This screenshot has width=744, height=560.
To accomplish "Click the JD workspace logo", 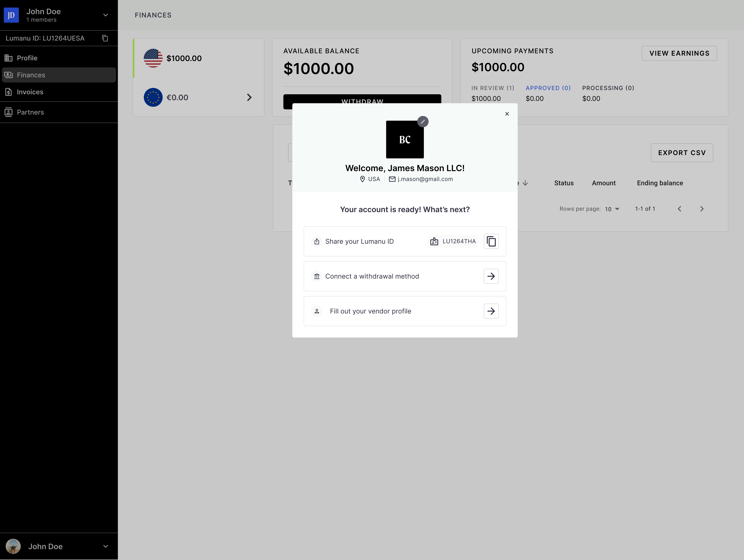I will (11, 15).
